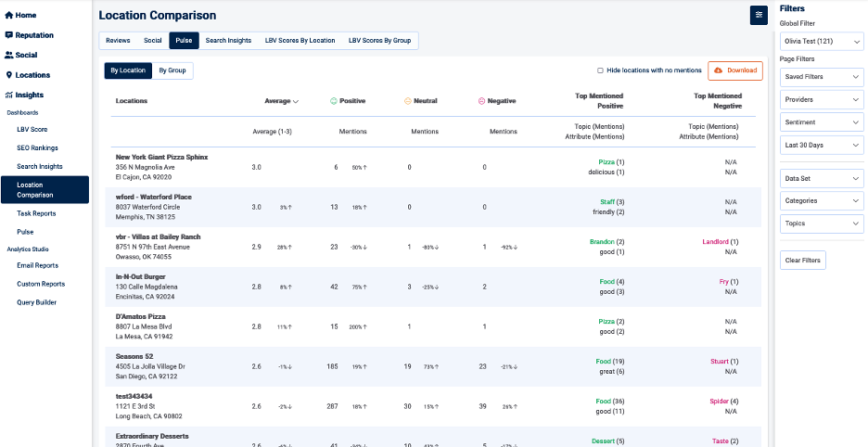This screenshot has width=868, height=447.
Task: Open Reputation via its sidebar icon
Action: click(9, 35)
